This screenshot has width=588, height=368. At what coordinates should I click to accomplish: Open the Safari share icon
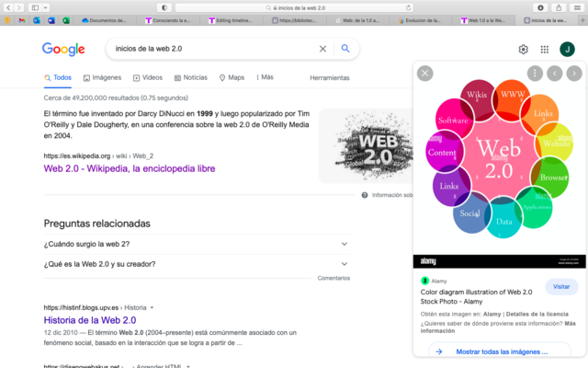tap(559, 7)
